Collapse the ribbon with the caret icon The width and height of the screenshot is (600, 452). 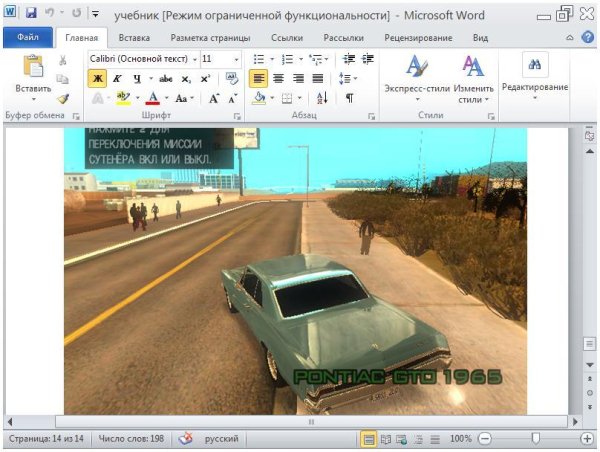(570, 38)
